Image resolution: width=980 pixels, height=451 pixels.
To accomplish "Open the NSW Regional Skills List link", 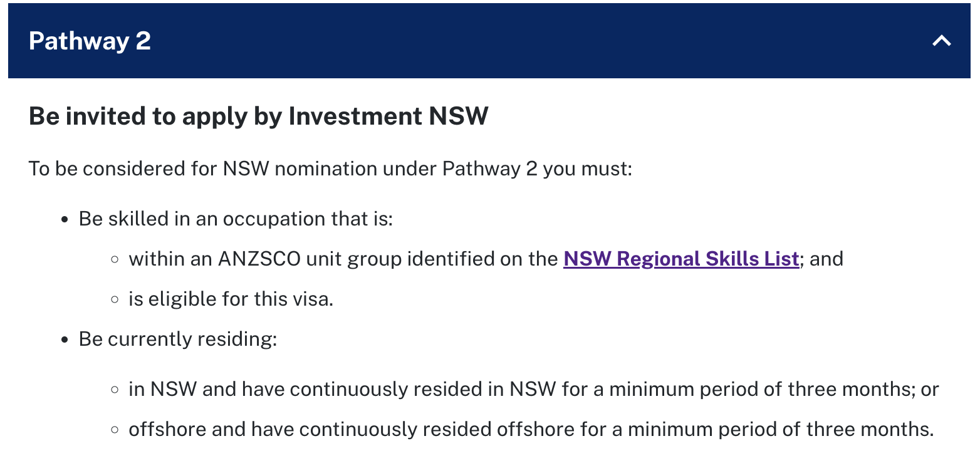I will click(681, 259).
